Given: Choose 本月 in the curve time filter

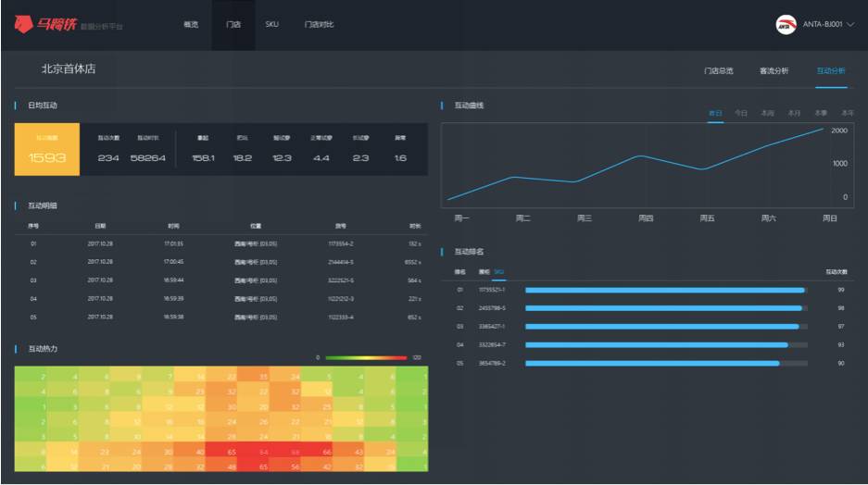Looking at the screenshot, I should (x=794, y=113).
